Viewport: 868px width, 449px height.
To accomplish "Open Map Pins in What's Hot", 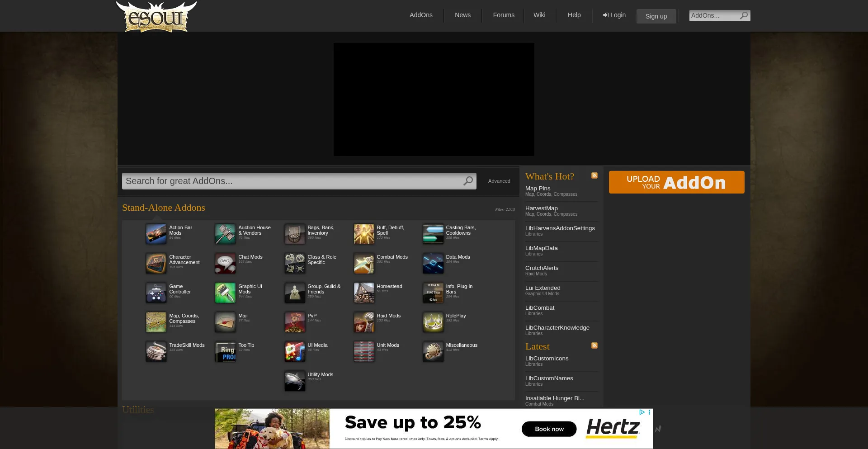I will [538, 188].
